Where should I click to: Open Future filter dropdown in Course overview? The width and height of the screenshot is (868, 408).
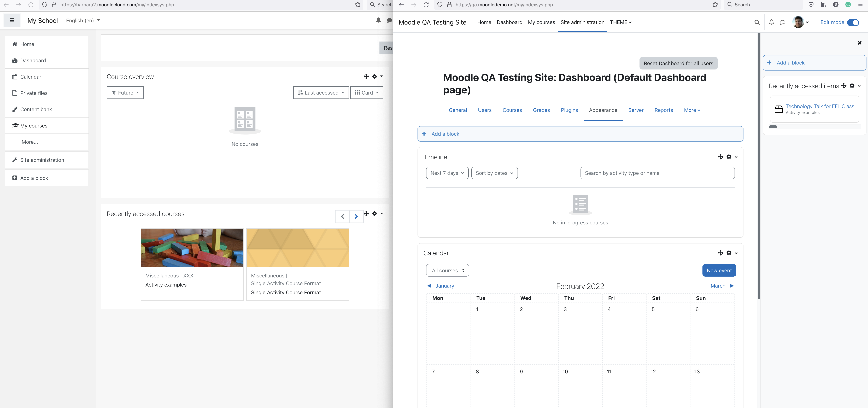point(125,93)
